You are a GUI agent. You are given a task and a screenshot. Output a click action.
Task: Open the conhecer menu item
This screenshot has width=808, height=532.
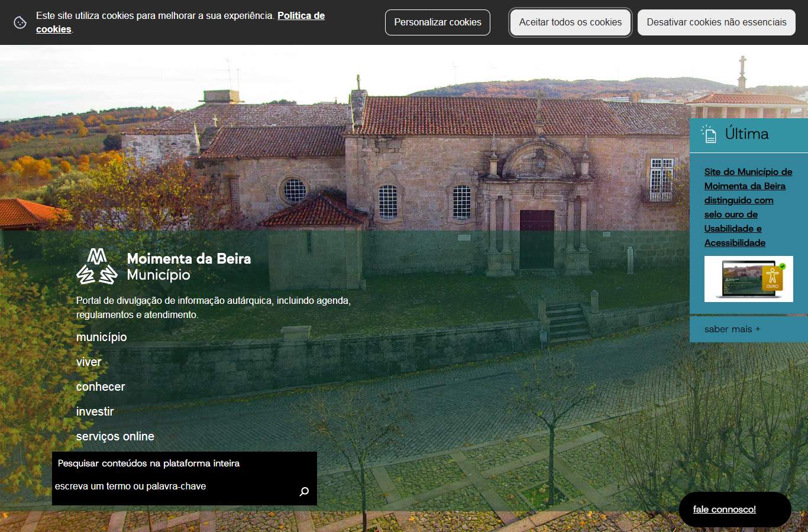point(101,387)
